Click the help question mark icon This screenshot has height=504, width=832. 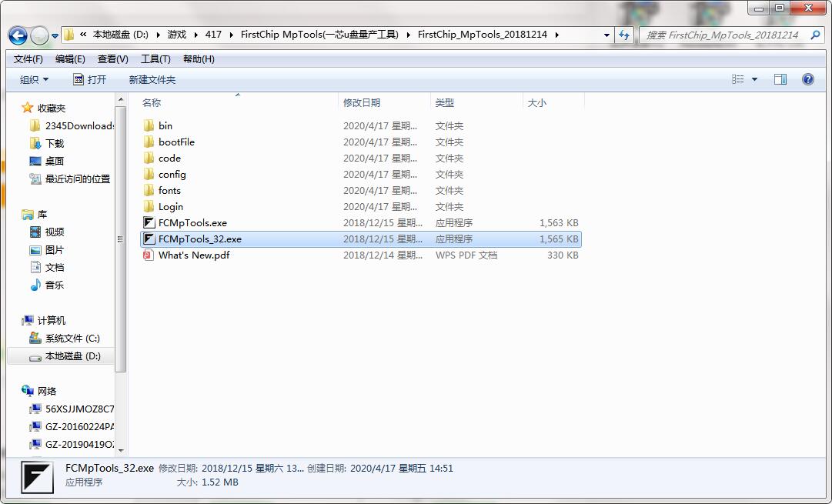tap(807, 79)
